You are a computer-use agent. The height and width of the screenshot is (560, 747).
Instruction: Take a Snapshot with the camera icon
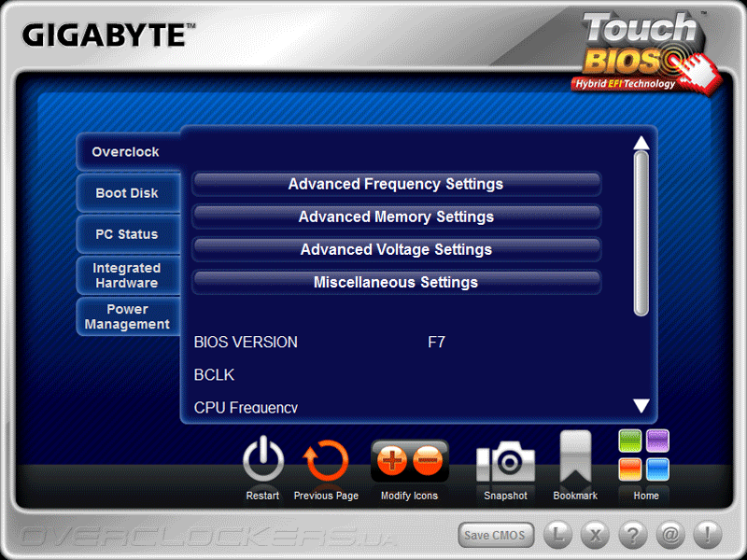click(x=505, y=461)
